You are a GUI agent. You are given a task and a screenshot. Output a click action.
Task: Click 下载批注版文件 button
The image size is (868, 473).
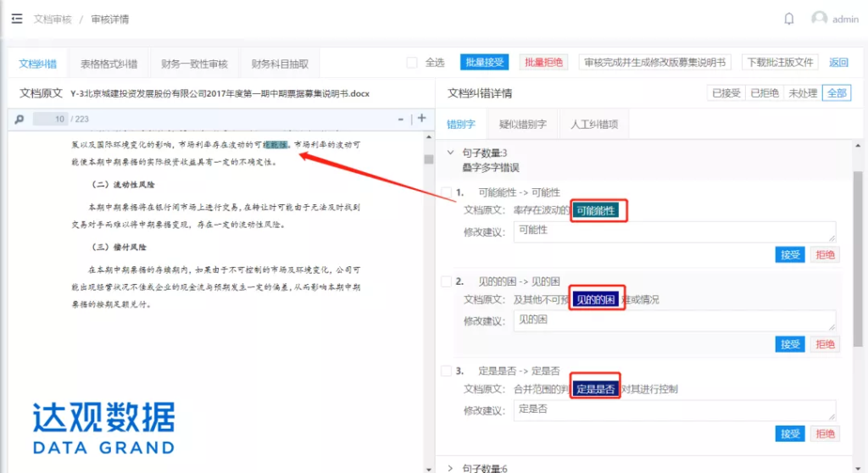coord(780,63)
